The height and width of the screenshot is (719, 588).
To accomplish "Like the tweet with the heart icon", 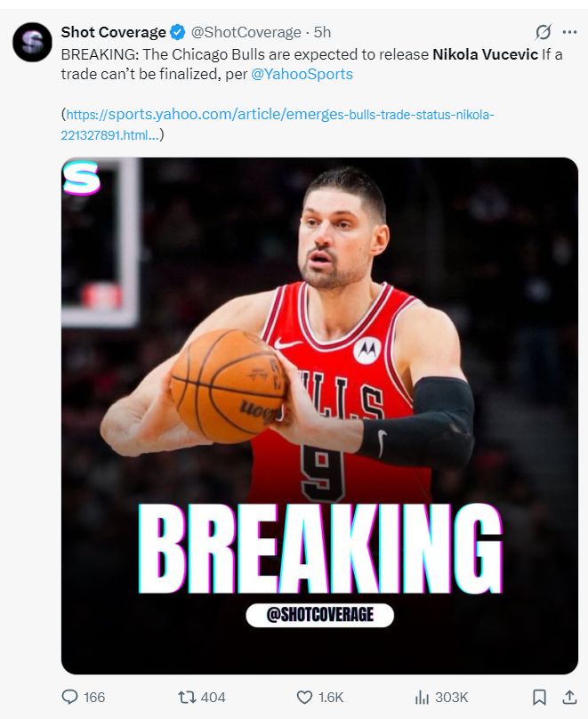I will coord(304,697).
